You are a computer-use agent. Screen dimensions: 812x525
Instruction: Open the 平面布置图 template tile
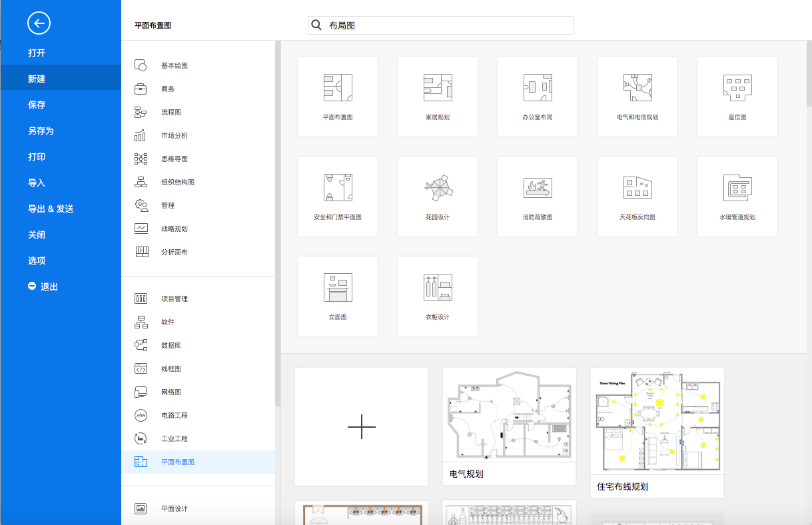point(338,97)
